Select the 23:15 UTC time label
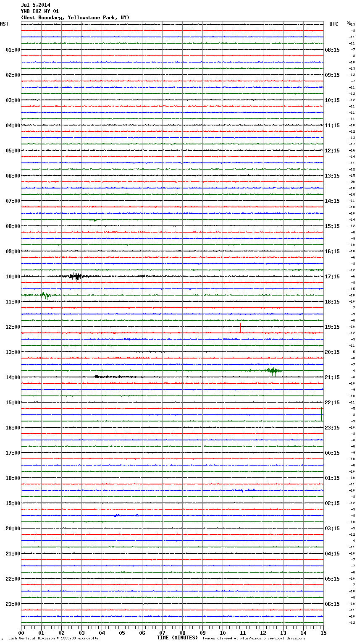The image size is (357, 644). pyautogui.click(x=332, y=428)
